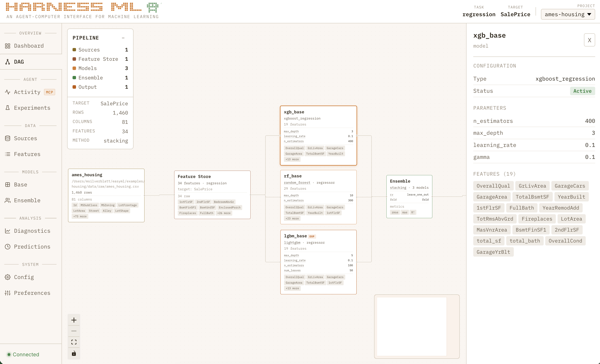
Task: Click the Models orange legend swatch
Action: [x=74, y=68]
